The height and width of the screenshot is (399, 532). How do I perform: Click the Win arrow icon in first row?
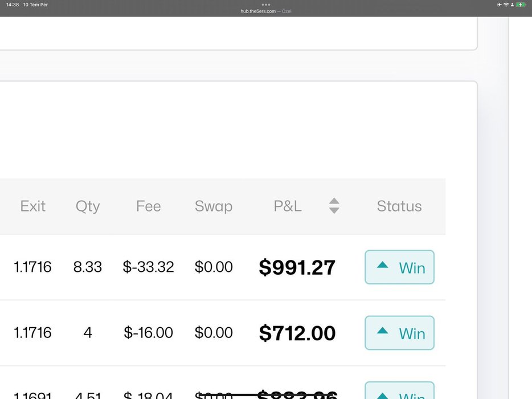pos(382,265)
